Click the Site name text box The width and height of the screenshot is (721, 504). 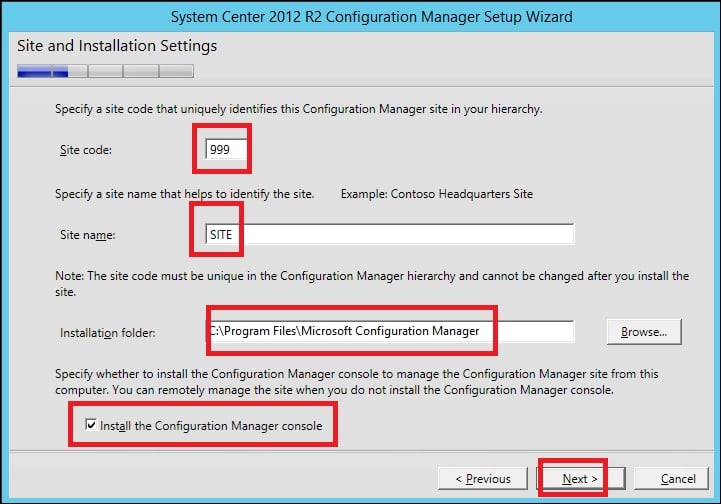pos(389,235)
